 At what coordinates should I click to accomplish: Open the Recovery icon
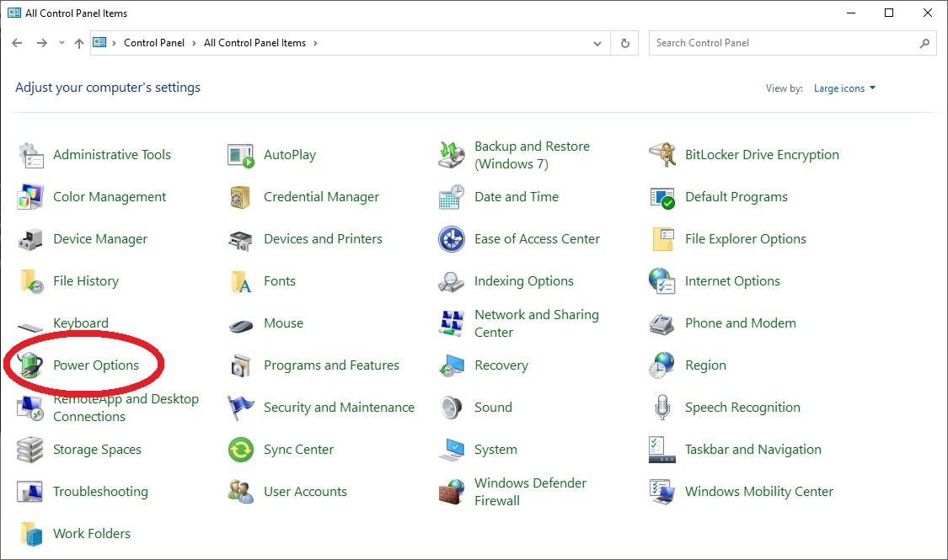pos(451,366)
